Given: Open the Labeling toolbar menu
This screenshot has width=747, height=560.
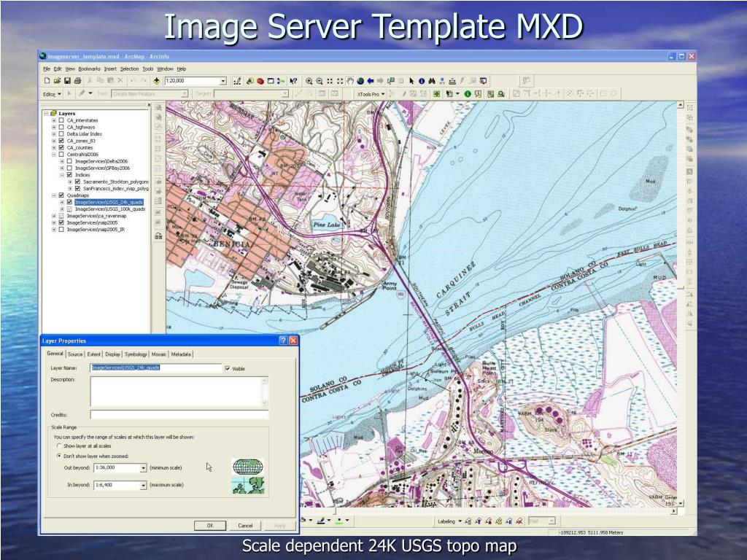Looking at the screenshot, I should tap(449, 521).
